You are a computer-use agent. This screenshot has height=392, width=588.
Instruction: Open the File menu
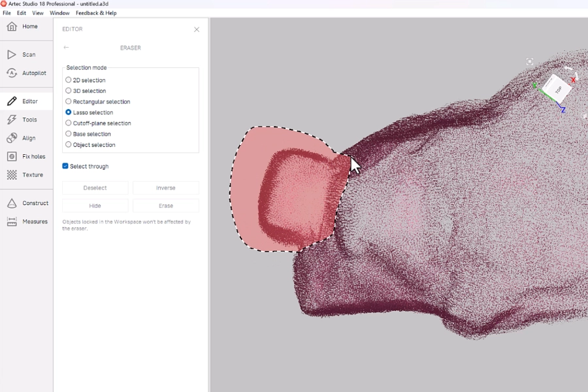[7, 13]
